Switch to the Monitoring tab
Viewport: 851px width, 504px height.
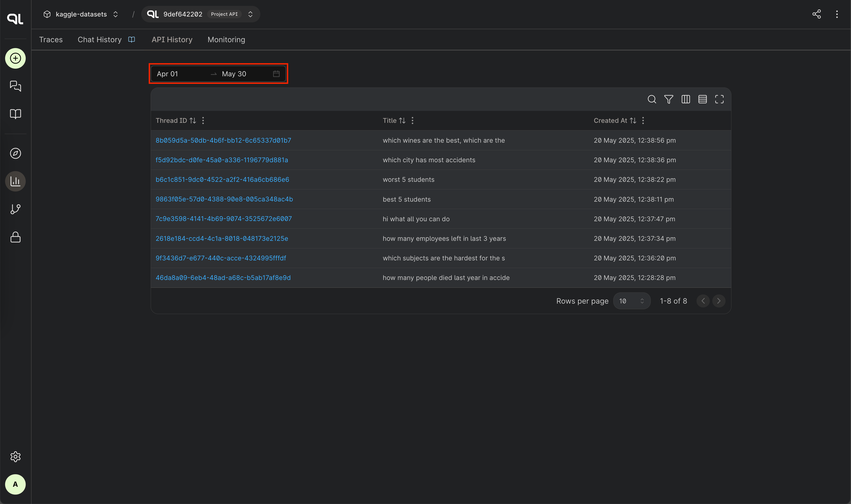pos(226,39)
